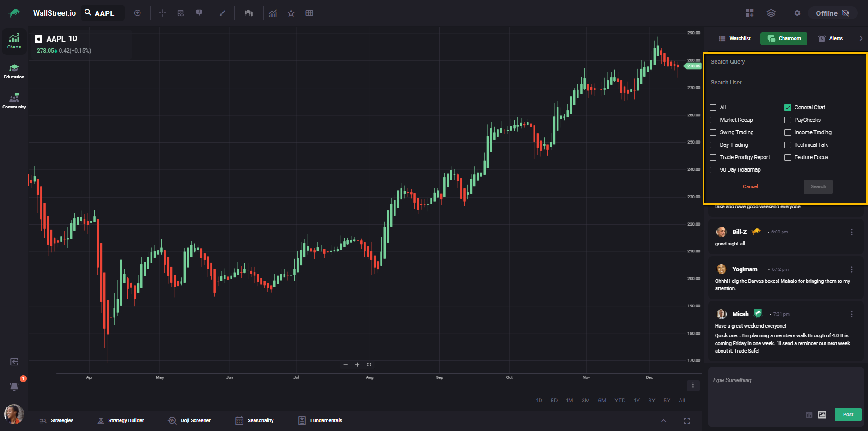Uncheck the General Chat checkbox
868x431 pixels.
(x=788, y=108)
